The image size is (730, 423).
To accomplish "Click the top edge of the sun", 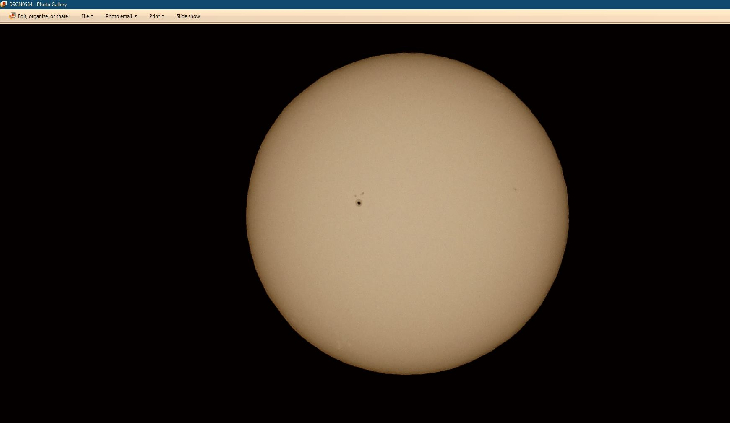I will pos(407,54).
